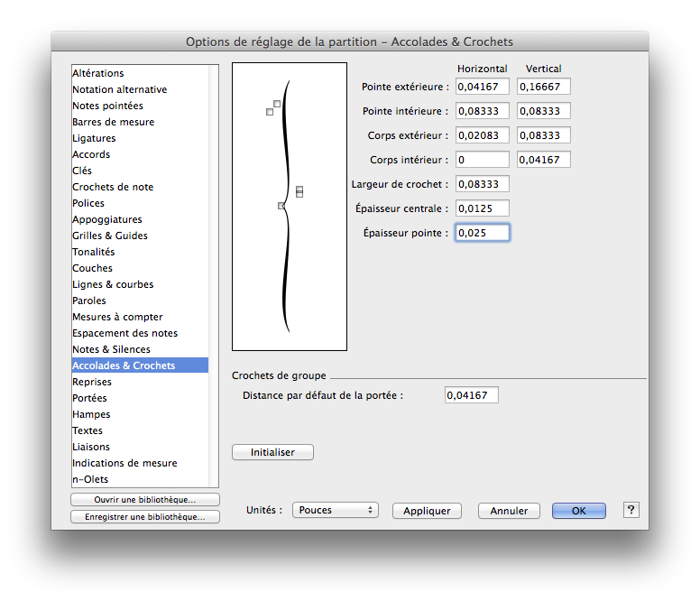Click the Corps intérieur horizontal field
The height and width of the screenshot is (601, 700).
coord(482,160)
